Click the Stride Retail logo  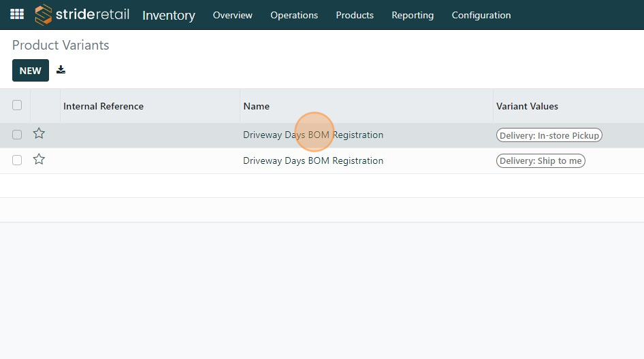pos(82,14)
